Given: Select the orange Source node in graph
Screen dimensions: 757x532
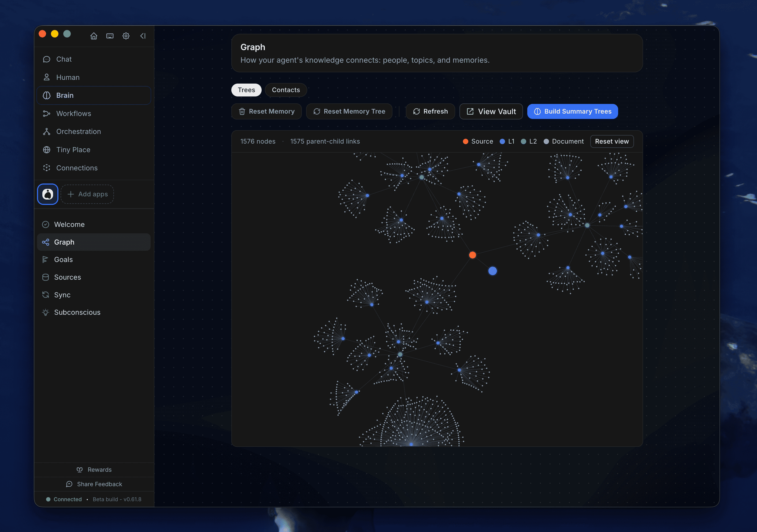Looking at the screenshot, I should coord(473,255).
